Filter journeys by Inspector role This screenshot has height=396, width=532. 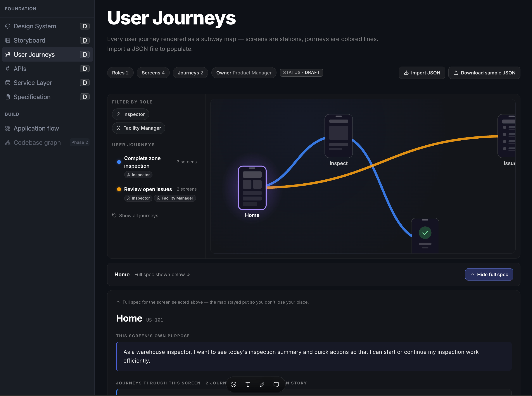tap(130, 114)
